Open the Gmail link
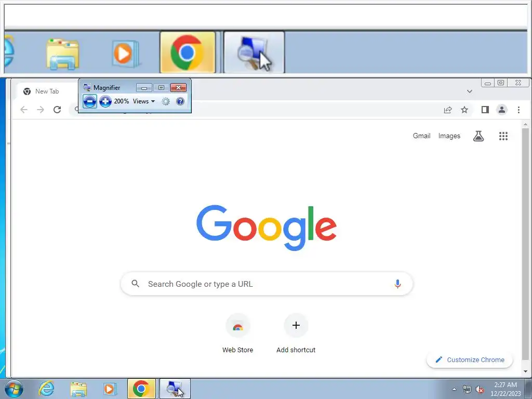 pos(421,136)
